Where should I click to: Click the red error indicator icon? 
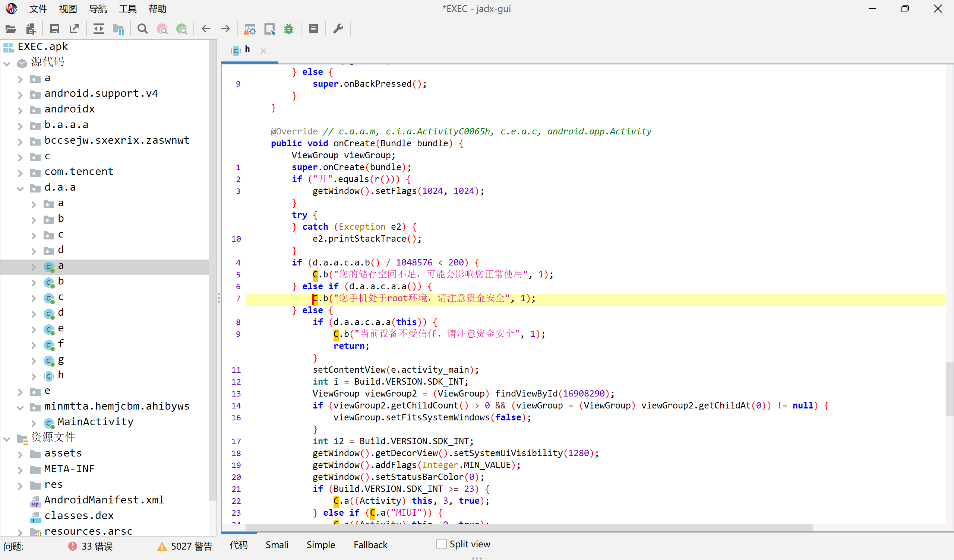pos(72,546)
